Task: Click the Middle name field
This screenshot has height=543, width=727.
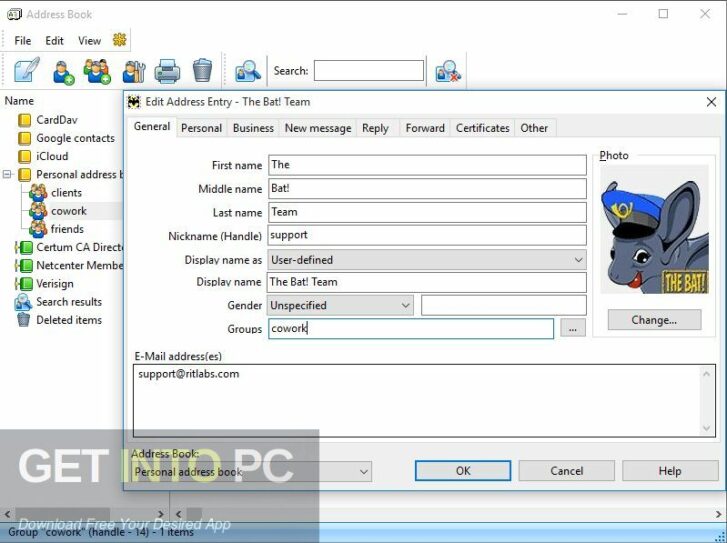Action: pyautogui.click(x=427, y=189)
